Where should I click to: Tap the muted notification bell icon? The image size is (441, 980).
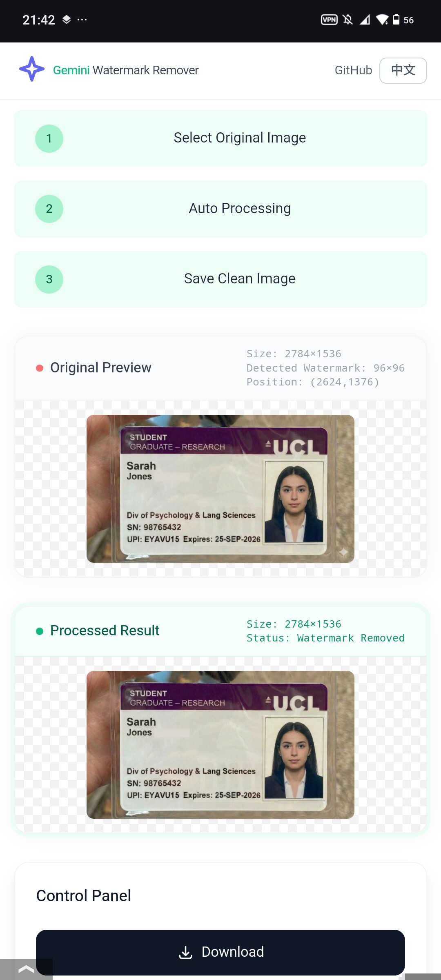[x=347, y=20]
